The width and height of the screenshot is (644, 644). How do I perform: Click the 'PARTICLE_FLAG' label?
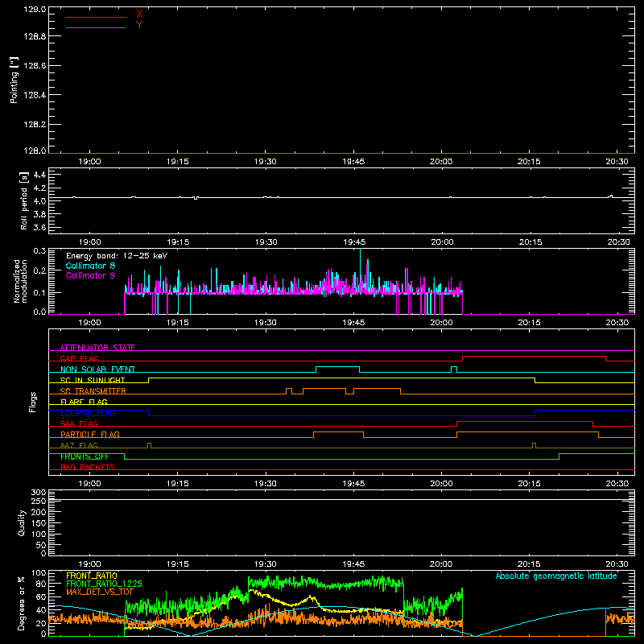click(x=90, y=434)
